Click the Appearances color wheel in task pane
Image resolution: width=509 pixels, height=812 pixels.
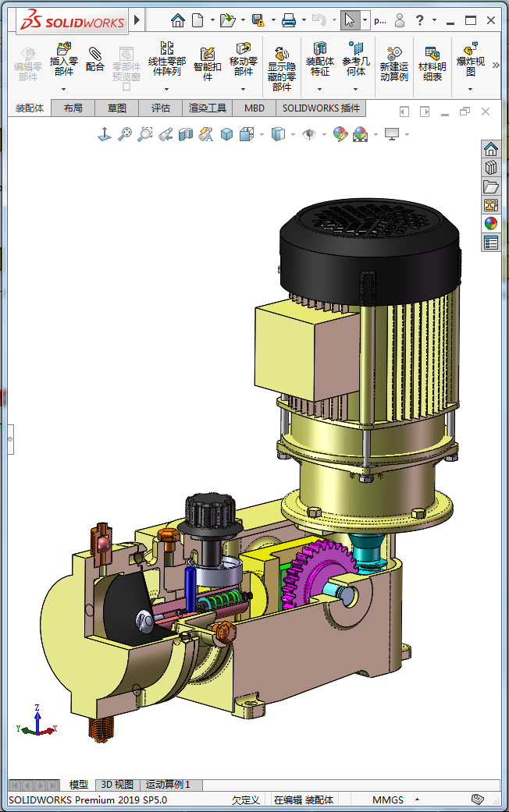point(491,223)
